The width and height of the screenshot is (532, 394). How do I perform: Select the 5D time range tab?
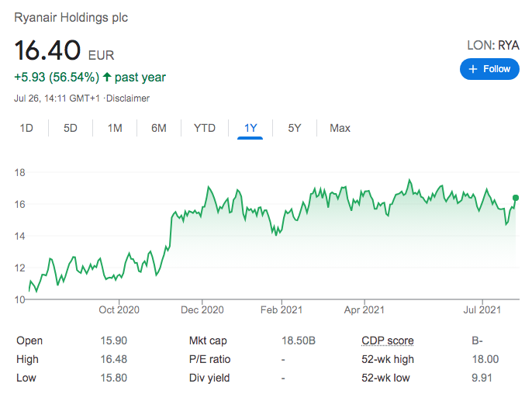71,128
